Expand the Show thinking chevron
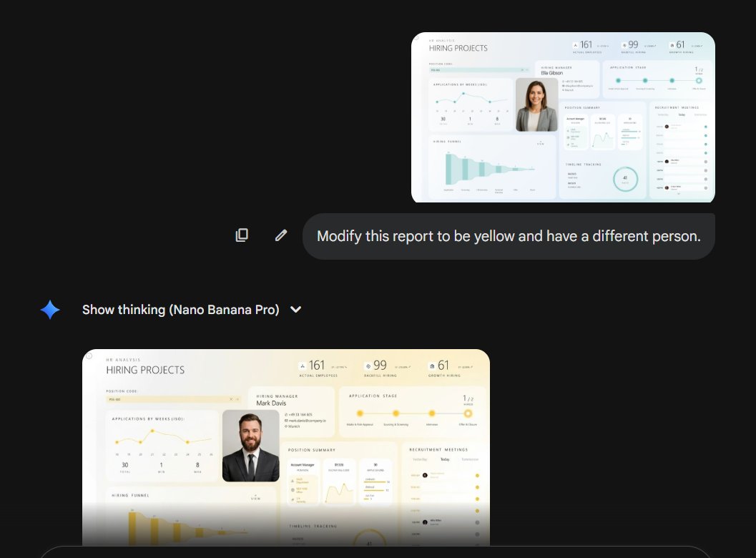The height and width of the screenshot is (558, 756). tap(296, 310)
